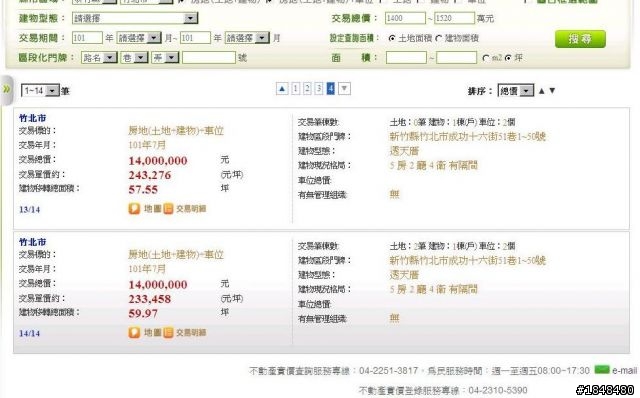Open 路名 dropdown in 區段化門牌
The image size is (640, 398).
[x=100, y=58]
